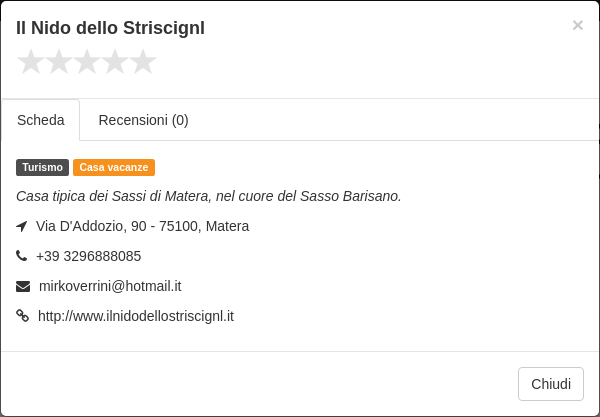
Task: Switch to the Scheda tab
Action: 41,120
